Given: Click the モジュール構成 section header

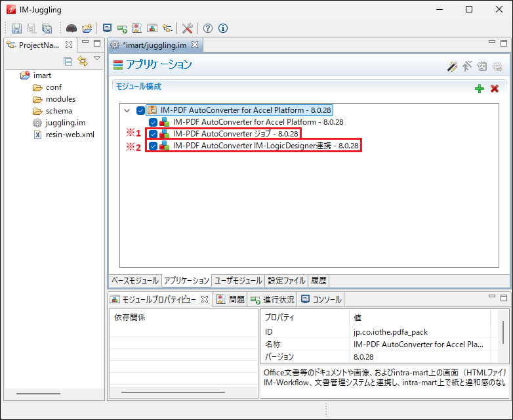Looking at the screenshot, I should [x=138, y=87].
